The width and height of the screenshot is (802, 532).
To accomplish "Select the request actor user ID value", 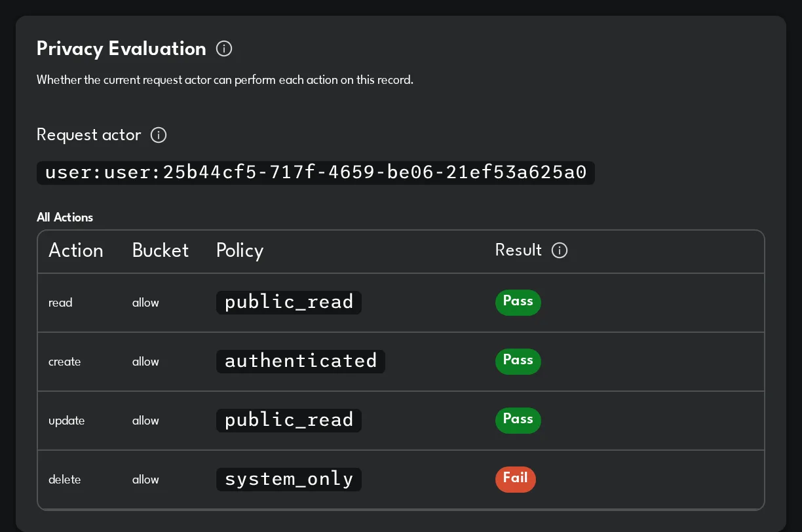I will coord(316,173).
